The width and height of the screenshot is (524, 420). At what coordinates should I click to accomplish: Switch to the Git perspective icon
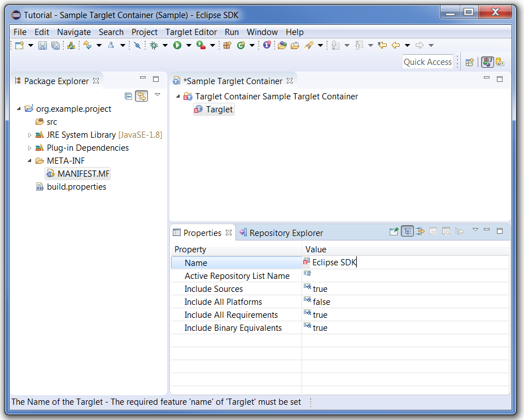coord(500,62)
